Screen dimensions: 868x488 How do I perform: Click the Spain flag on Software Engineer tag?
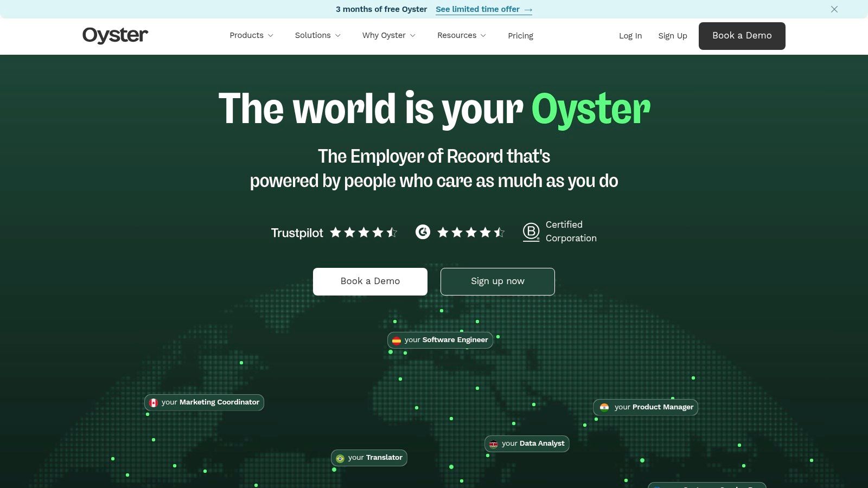point(397,341)
